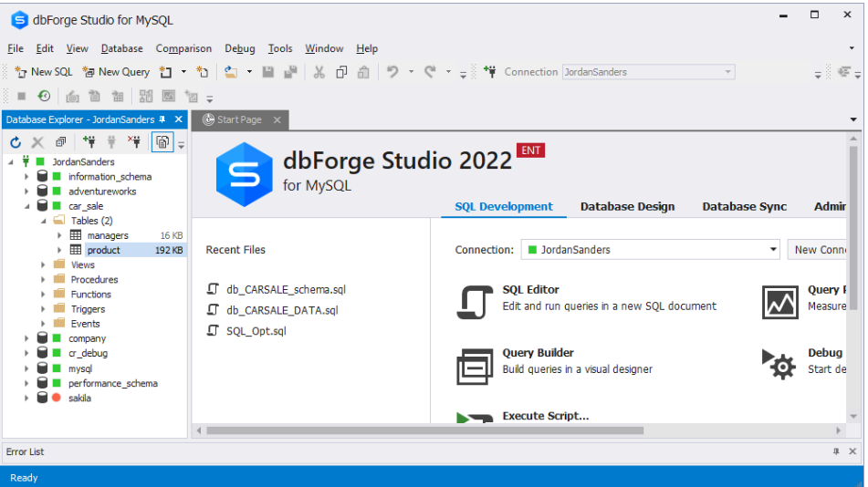
Task: Switch to the Database Design tab
Action: tap(627, 206)
